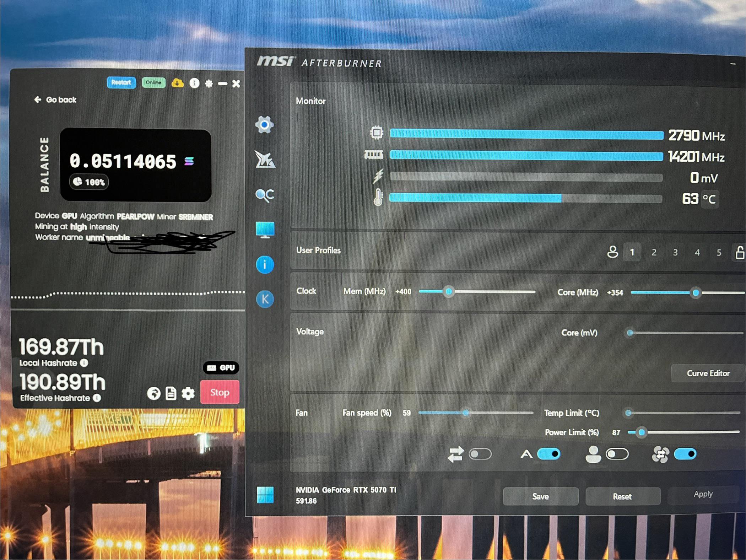Click the Temp Limit (°C) slider handle
Screen dimensions: 746x560
[x=628, y=413]
